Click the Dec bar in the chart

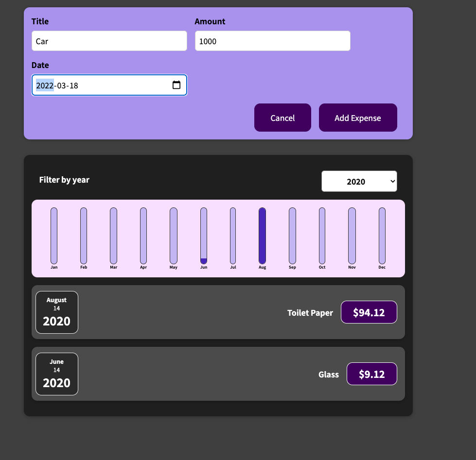point(382,236)
